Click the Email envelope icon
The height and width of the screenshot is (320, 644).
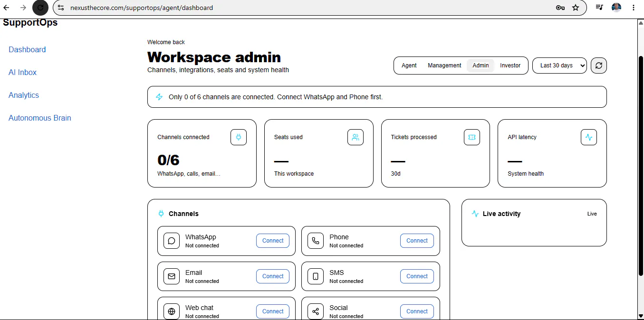[x=172, y=276]
